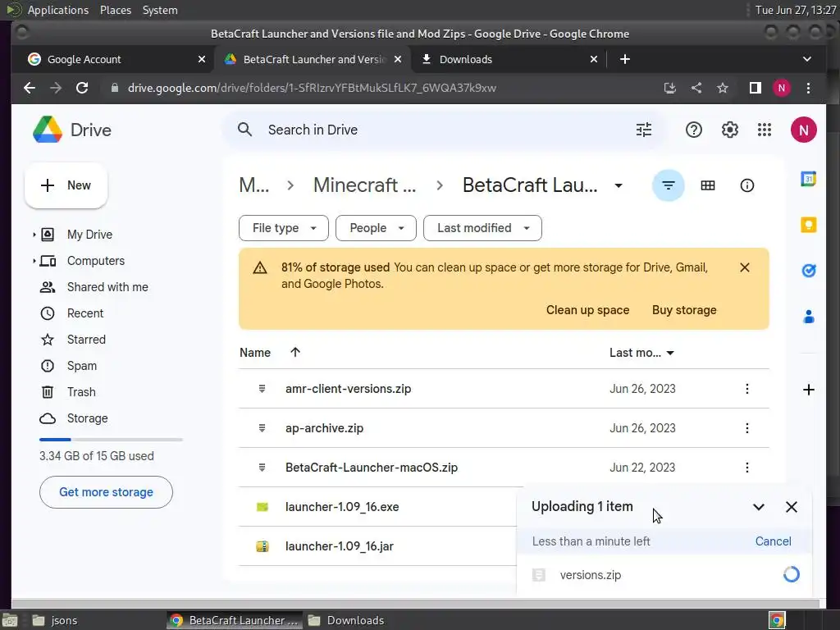Open BetaCraft Lau... folder dropdown arrow
This screenshot has width=840, height=630.
tap(619, 185)
